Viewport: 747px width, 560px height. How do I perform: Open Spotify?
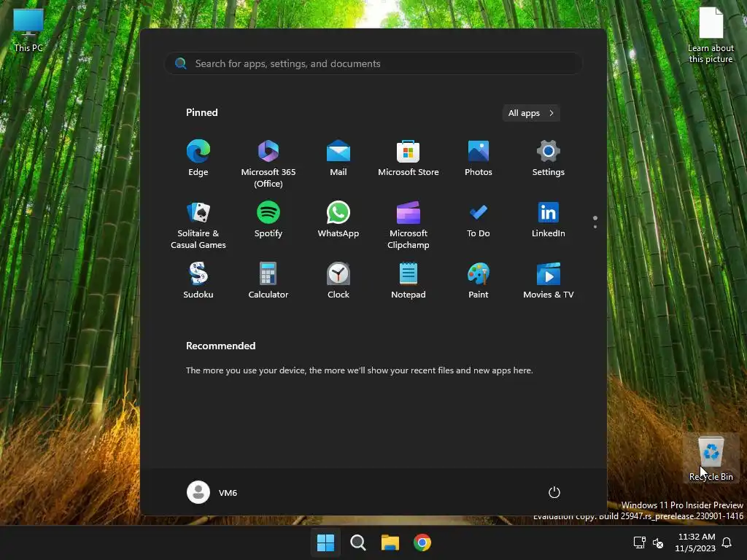[x=268, y=219]
